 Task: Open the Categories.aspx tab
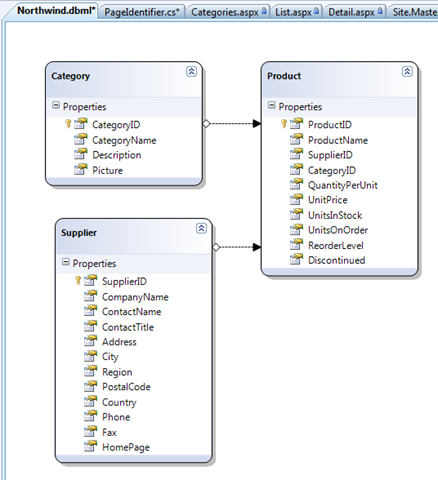tap(228, 12)
